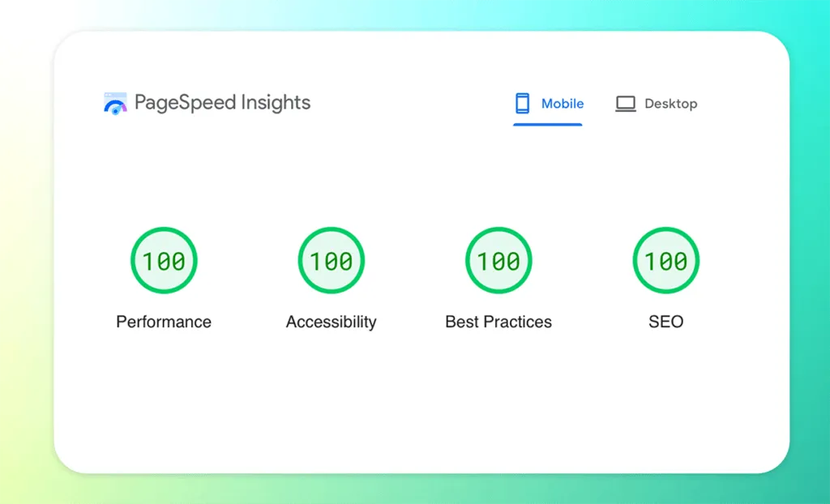Click the Best Practices score gauge
The height and width of the screenshot is (504, 830).
coord(498,260)
